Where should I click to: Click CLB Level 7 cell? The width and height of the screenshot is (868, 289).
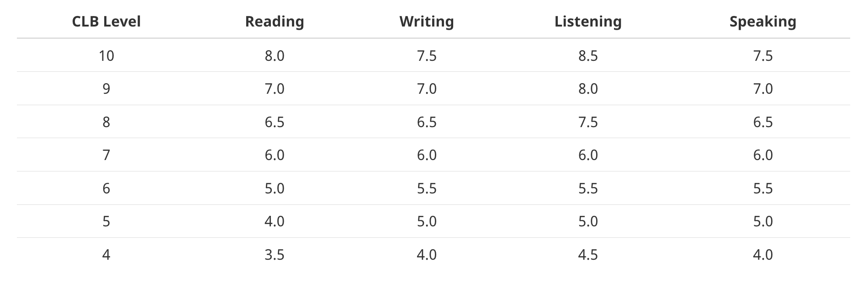tap(106, 155)
